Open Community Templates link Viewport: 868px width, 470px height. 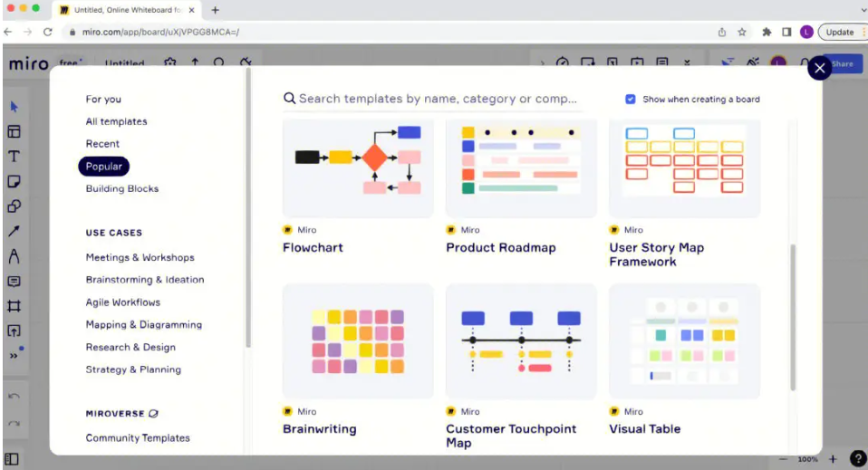138,438
